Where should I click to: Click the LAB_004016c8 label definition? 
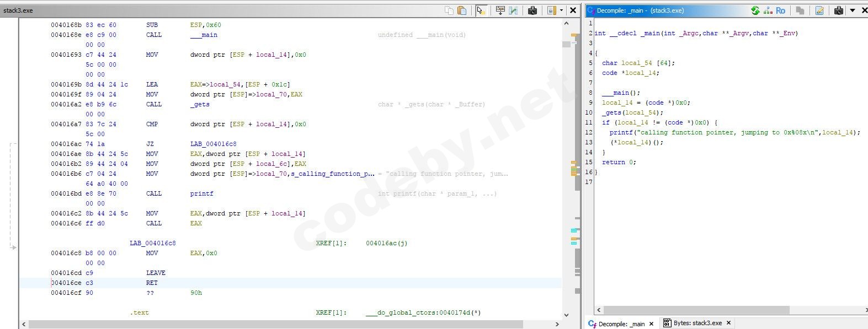153,243
